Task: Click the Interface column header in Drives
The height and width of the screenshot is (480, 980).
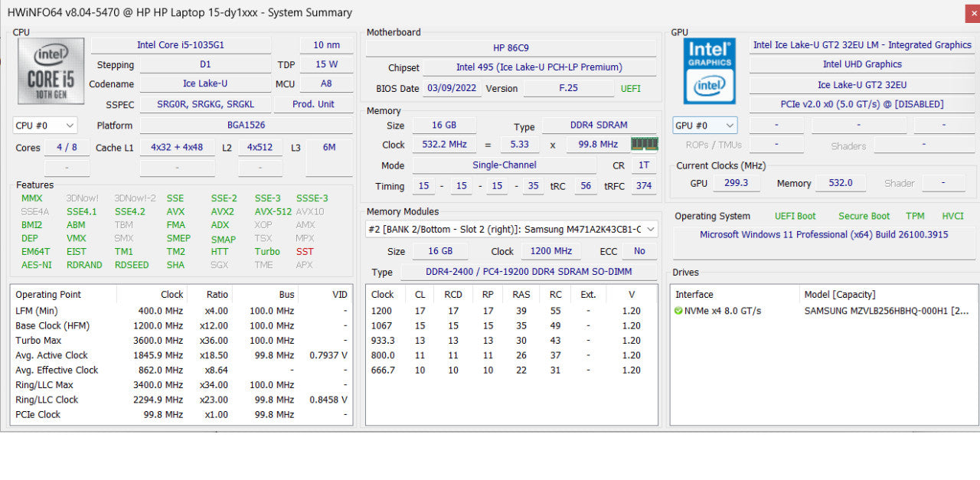Action: tap(736, 294)
